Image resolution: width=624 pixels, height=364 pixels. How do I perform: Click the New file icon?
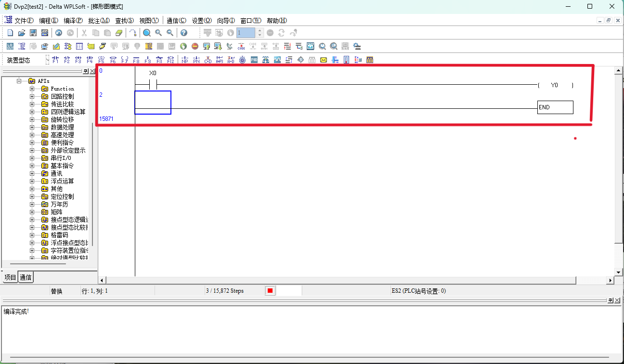10,33
